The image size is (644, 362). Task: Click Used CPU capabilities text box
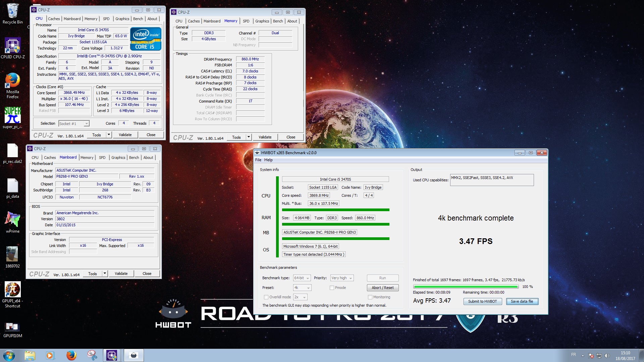pyautogui.click(x=492, y=180)
